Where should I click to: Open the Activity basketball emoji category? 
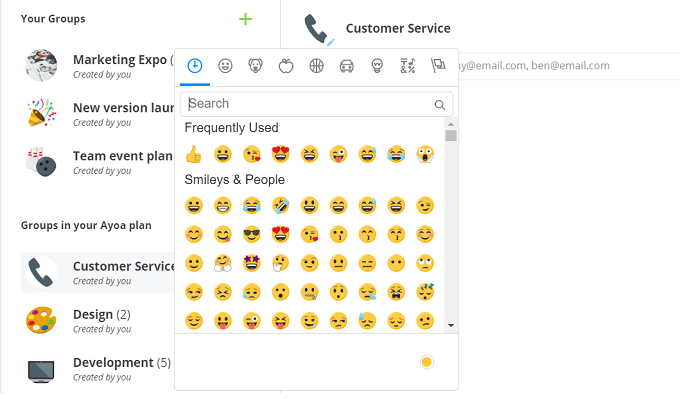316,66
